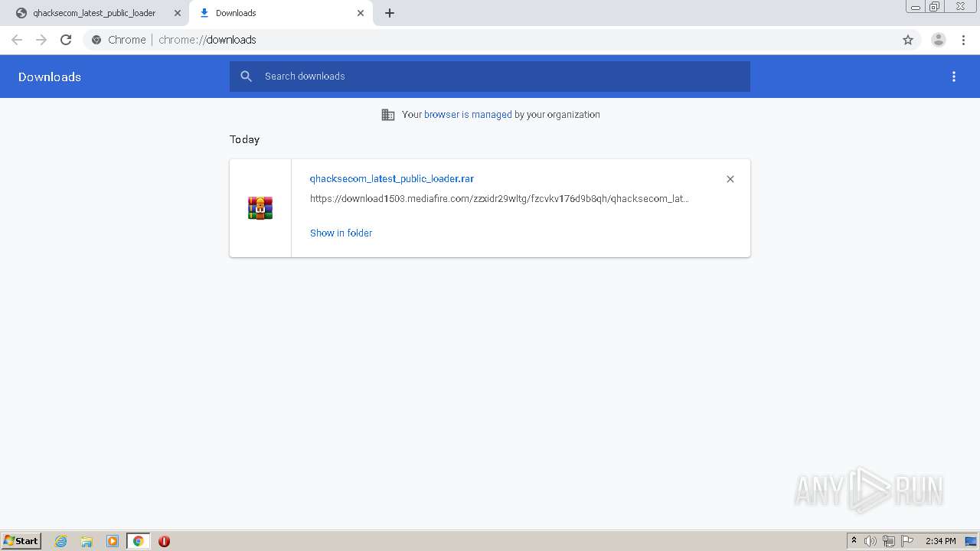Bookmark this page with the star icon

908,40
